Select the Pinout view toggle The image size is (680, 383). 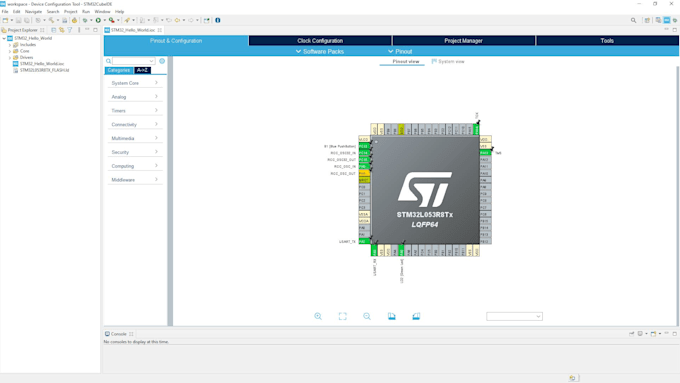coord(405,62)
